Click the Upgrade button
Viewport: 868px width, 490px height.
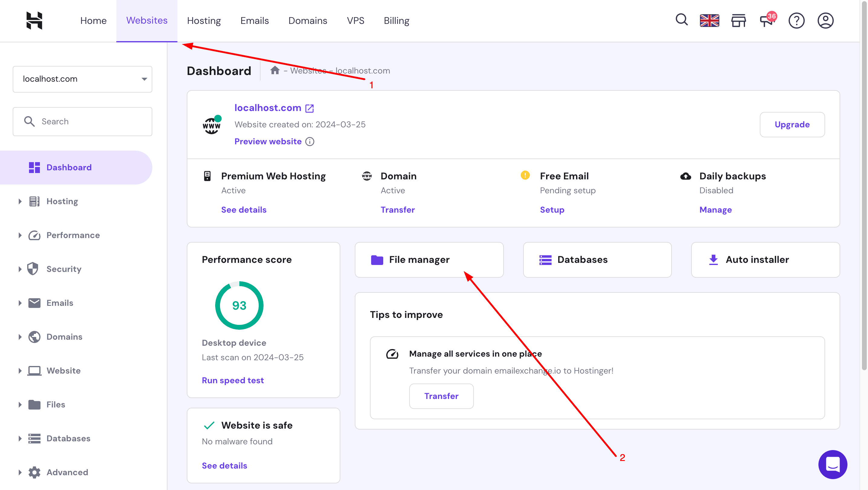point(792,124)
